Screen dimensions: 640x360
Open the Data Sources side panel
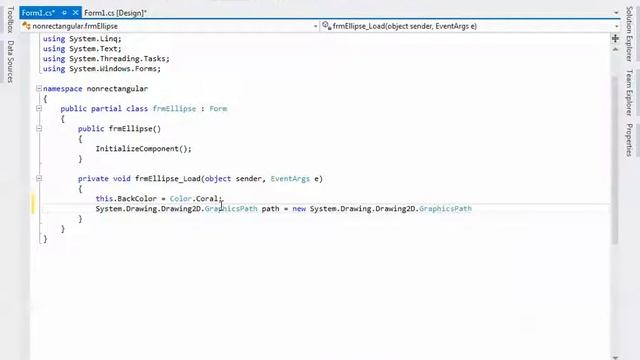(x=11, y=61)
